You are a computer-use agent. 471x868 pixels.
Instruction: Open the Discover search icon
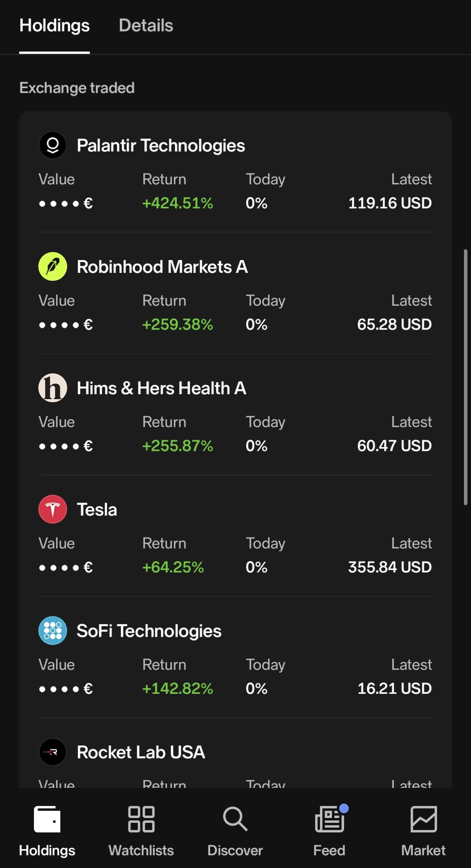point(235,819)
